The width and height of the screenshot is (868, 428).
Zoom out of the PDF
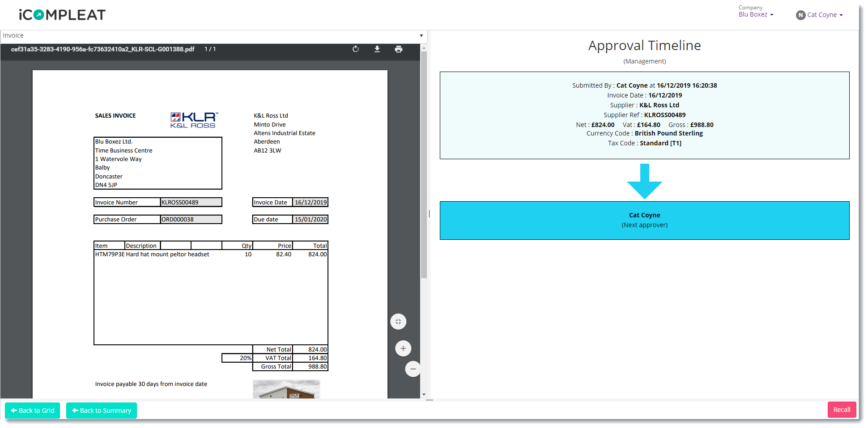(x=413, y=369)
